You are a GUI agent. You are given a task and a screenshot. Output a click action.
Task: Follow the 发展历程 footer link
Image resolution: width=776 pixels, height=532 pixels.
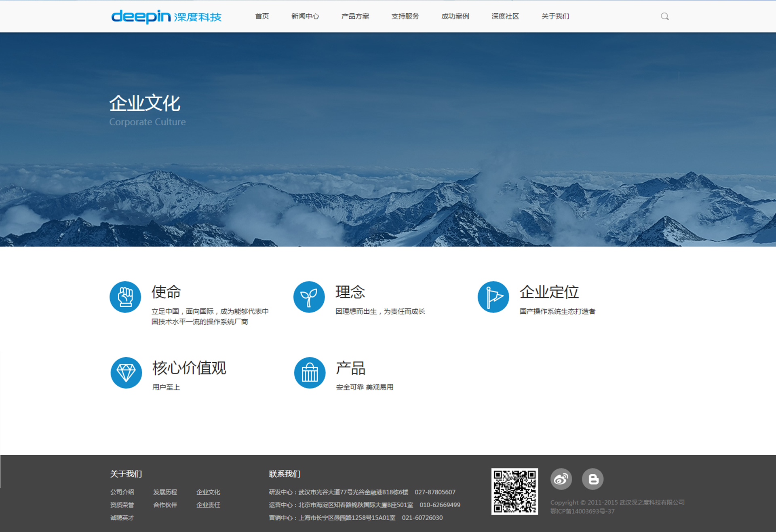[165, 492]
